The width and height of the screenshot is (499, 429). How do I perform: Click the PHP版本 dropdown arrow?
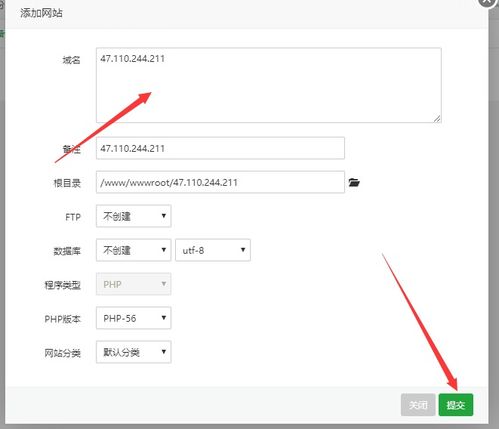point(164,318)
